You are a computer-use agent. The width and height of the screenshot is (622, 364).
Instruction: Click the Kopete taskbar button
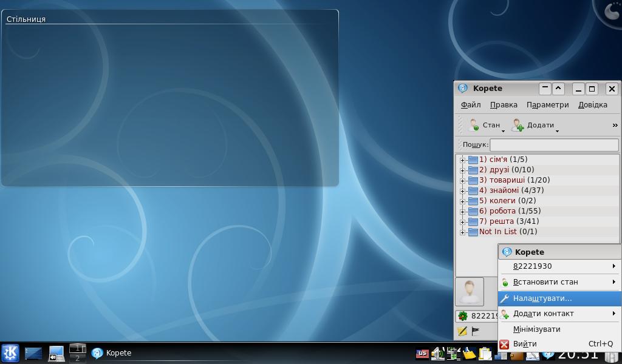(112, 353)
